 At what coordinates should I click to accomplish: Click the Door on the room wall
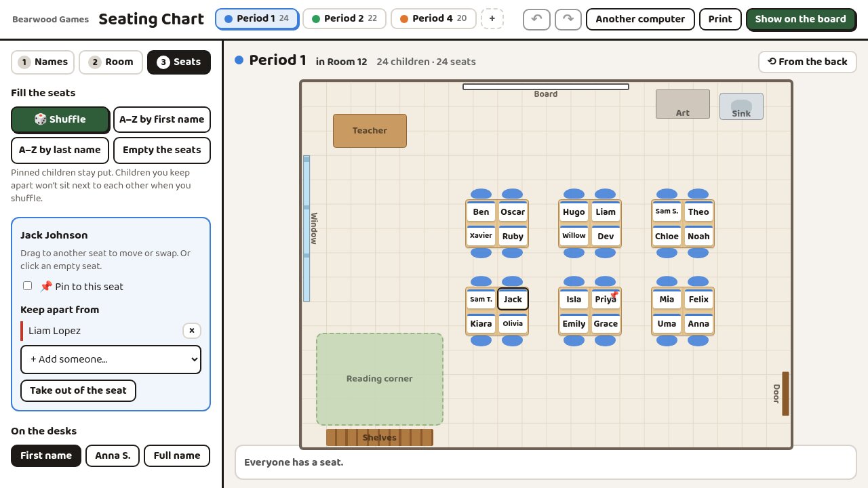pyautogui.click(x=785, y=394)
